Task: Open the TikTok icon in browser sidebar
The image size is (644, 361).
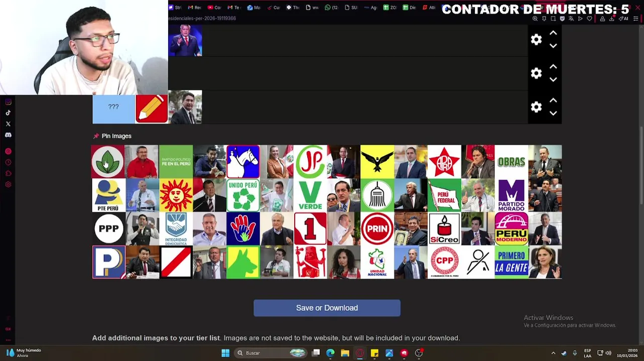Action: coord(8,113)
